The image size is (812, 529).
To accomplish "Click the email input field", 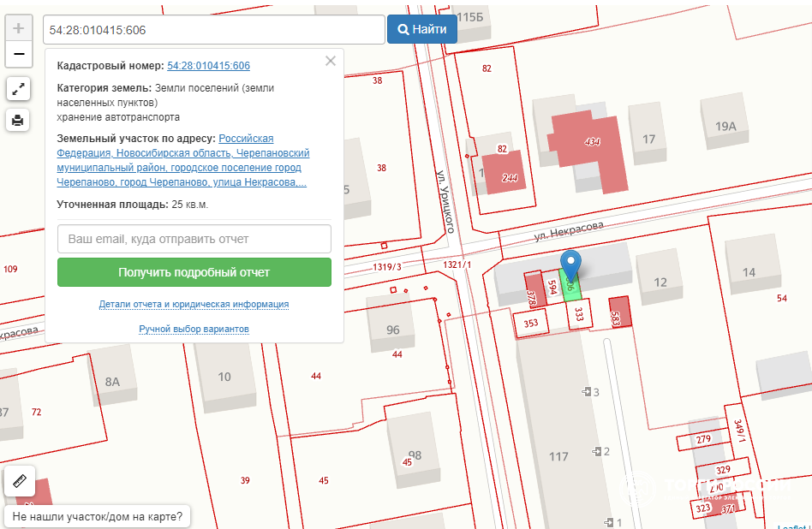I will pyautogui.click(x=194, y=239).
